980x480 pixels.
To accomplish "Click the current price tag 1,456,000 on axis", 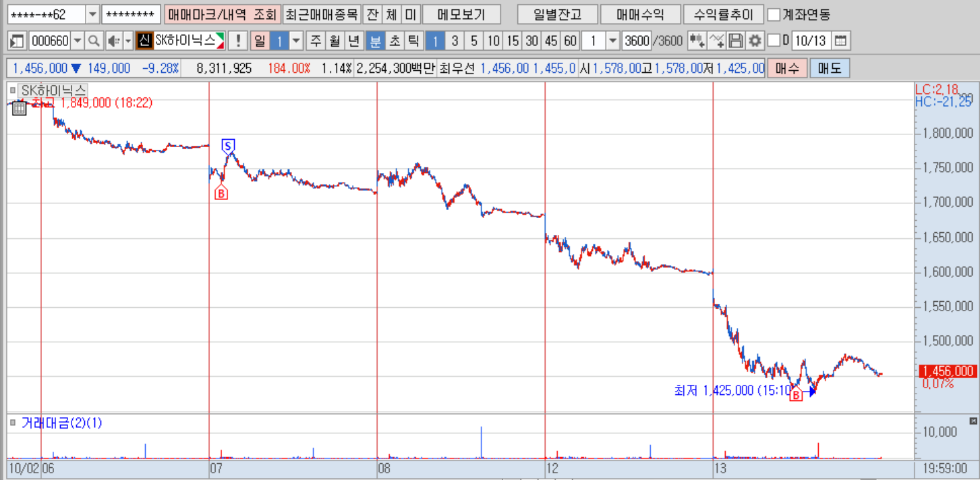I will (x=948, y=371).
